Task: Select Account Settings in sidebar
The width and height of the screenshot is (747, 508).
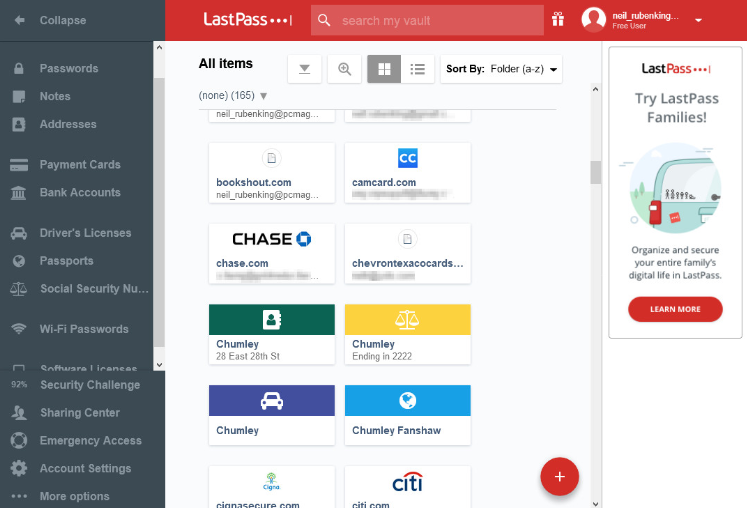Action: (x=85, y=468)
